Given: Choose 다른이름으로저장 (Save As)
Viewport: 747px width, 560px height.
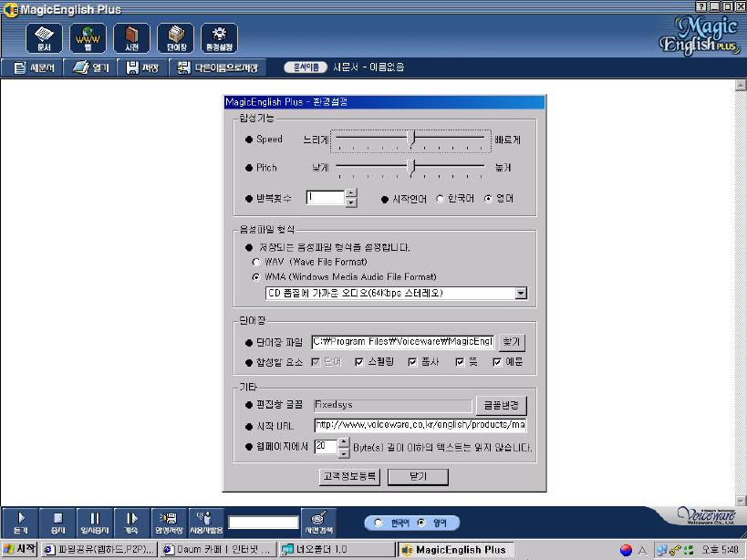Looking at the screenshot, I should [x=217, y=68].
